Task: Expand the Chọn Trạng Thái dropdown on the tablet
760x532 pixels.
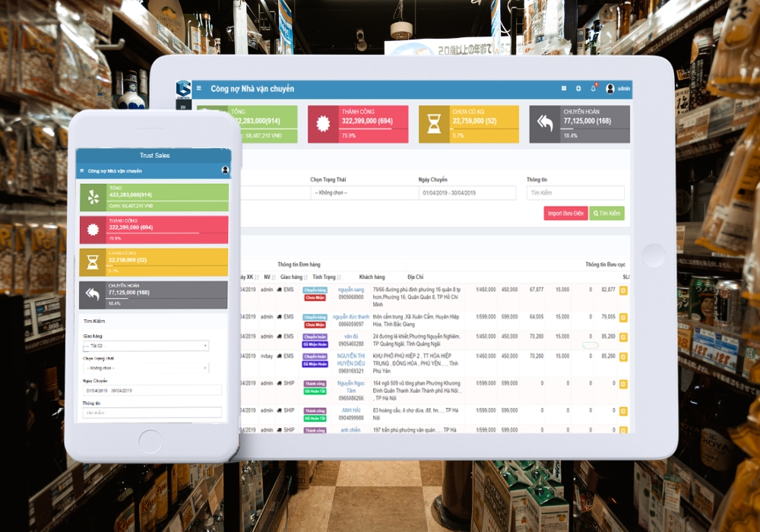Action: [x=365, y=193]
